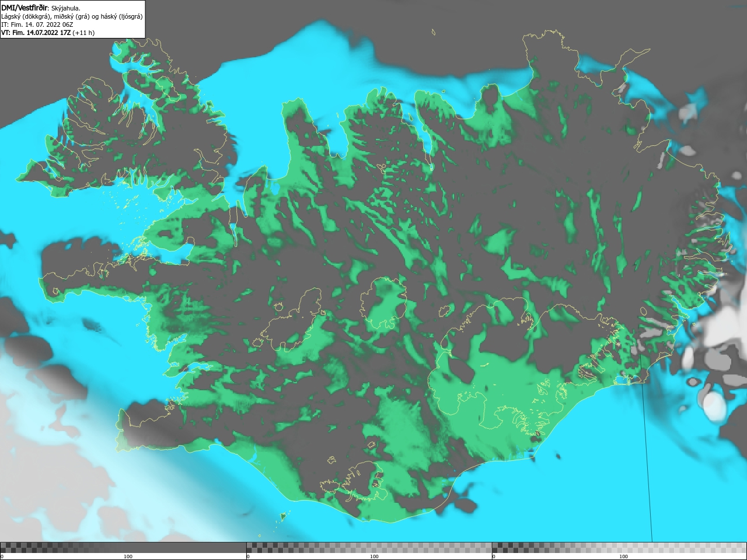
Task: Select the 'Lágský (dökkgrá), miðský (grá)' legend line
Action: [x=72, y=16]
